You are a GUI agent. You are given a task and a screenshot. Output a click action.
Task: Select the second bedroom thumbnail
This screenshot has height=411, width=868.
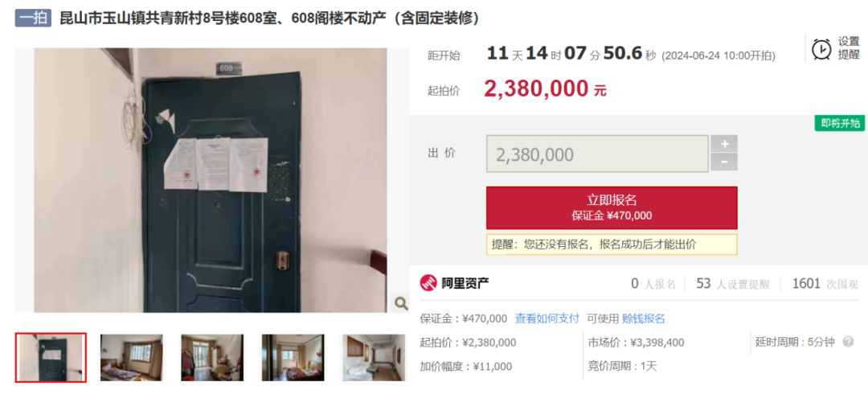click(131, 357)
